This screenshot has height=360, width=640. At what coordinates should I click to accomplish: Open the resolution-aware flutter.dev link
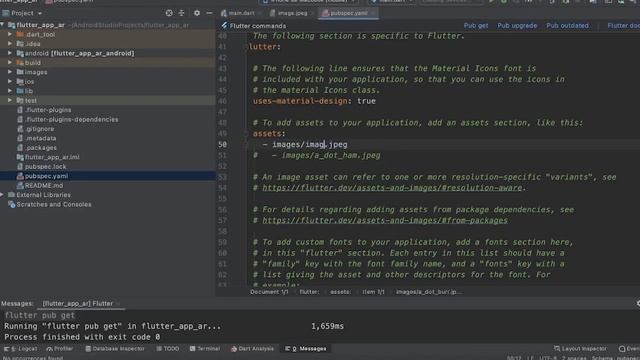pyautogui.click(x=392, y=188)
